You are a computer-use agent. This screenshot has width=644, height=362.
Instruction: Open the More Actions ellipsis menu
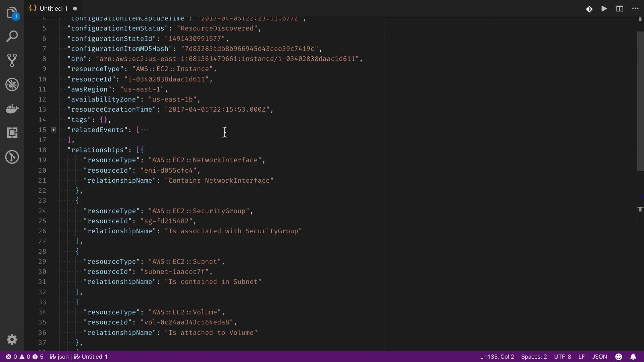[x=635, y=9]
